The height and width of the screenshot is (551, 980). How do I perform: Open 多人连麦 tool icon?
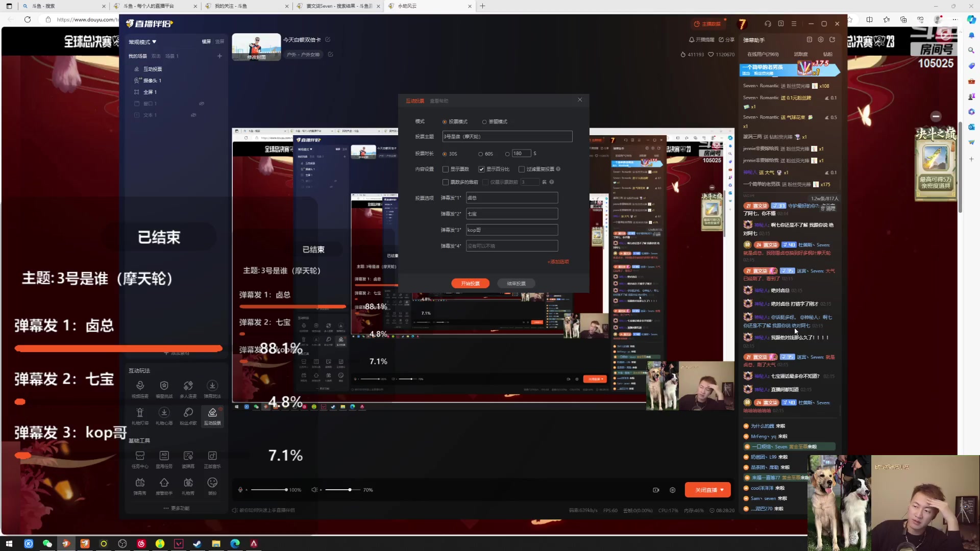tap(188, 389)
